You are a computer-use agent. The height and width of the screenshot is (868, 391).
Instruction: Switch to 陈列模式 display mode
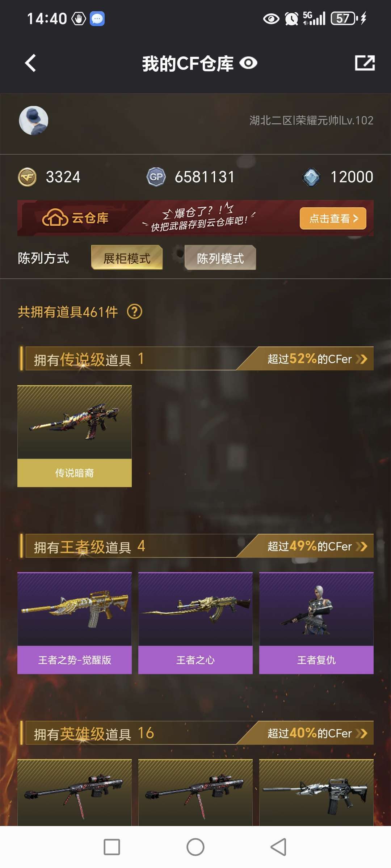220,258
